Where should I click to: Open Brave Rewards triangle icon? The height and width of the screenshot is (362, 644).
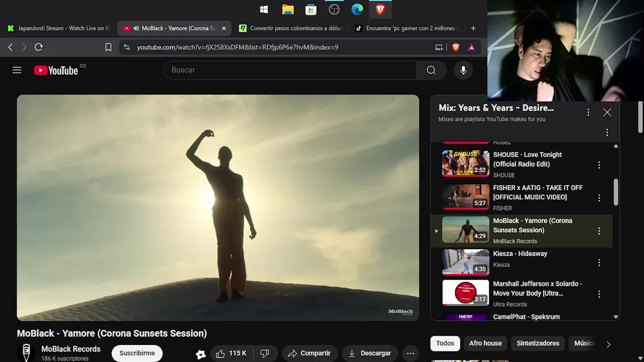(471, 47)
